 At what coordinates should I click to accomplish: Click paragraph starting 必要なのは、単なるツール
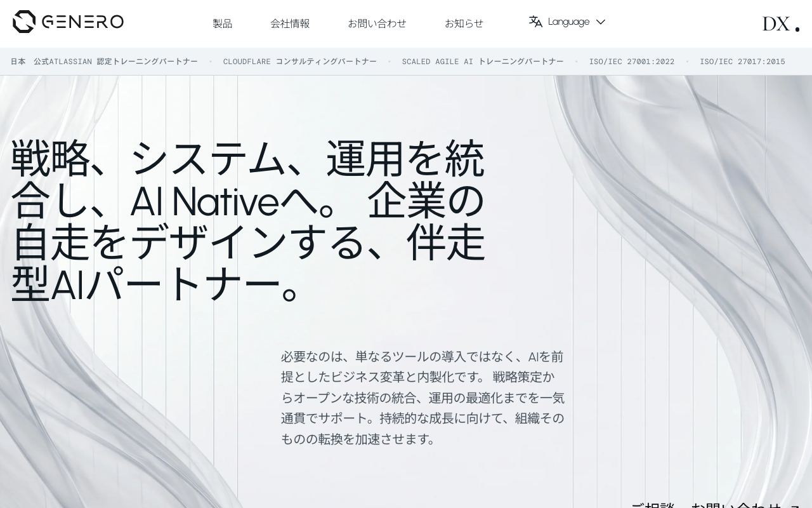pyautogui.click(x=422, y=398)
